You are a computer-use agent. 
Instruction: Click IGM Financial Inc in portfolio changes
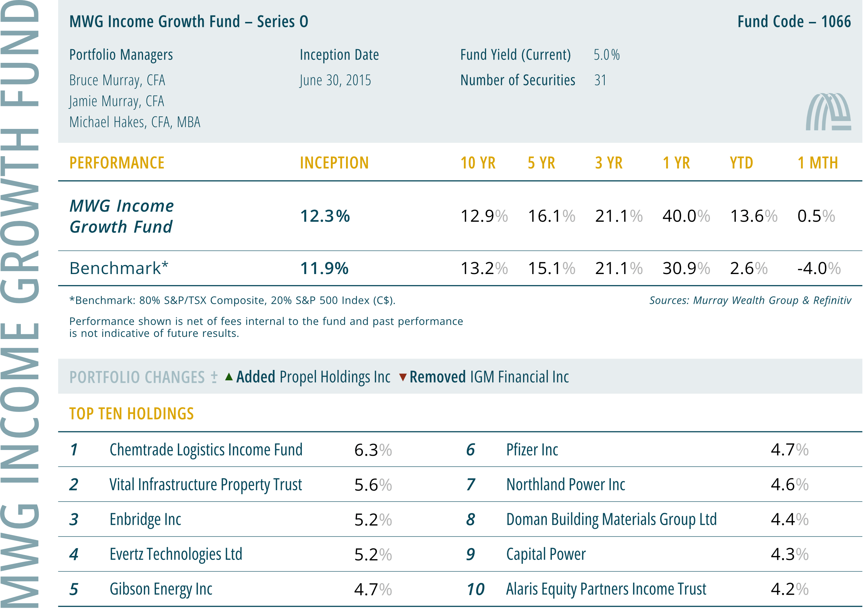pyautogui.click(x=519, y=377)
